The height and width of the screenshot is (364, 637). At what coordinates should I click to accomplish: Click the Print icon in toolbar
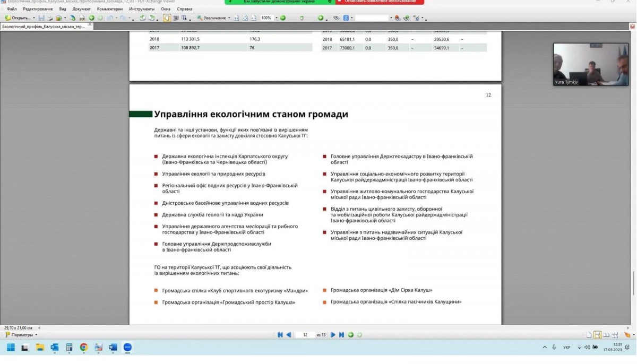coord(50,18)
